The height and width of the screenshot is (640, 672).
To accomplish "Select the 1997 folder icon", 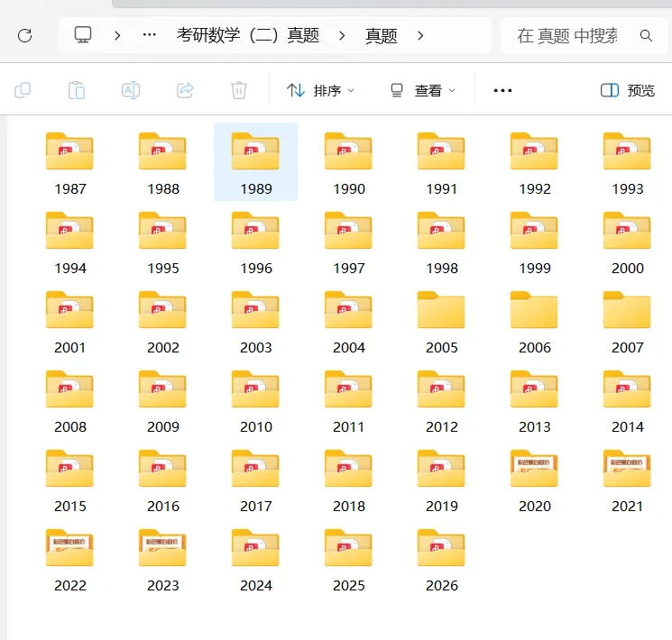I will (348, 230).
